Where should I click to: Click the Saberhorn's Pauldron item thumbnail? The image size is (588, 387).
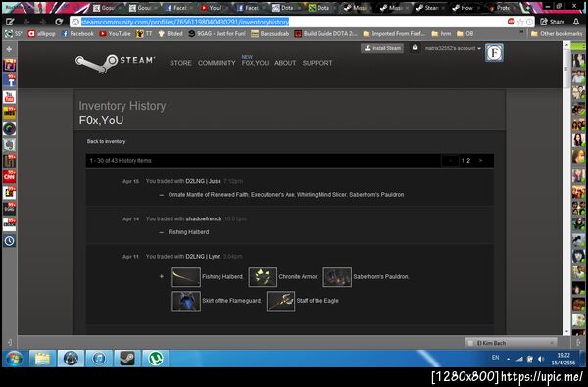pos(337,277)
